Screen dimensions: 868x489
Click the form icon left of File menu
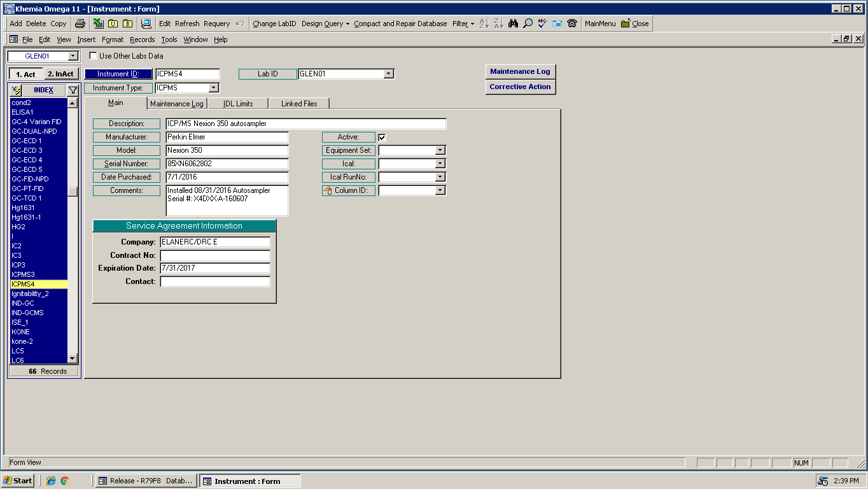pyautogui.click(x=13, y=39)
